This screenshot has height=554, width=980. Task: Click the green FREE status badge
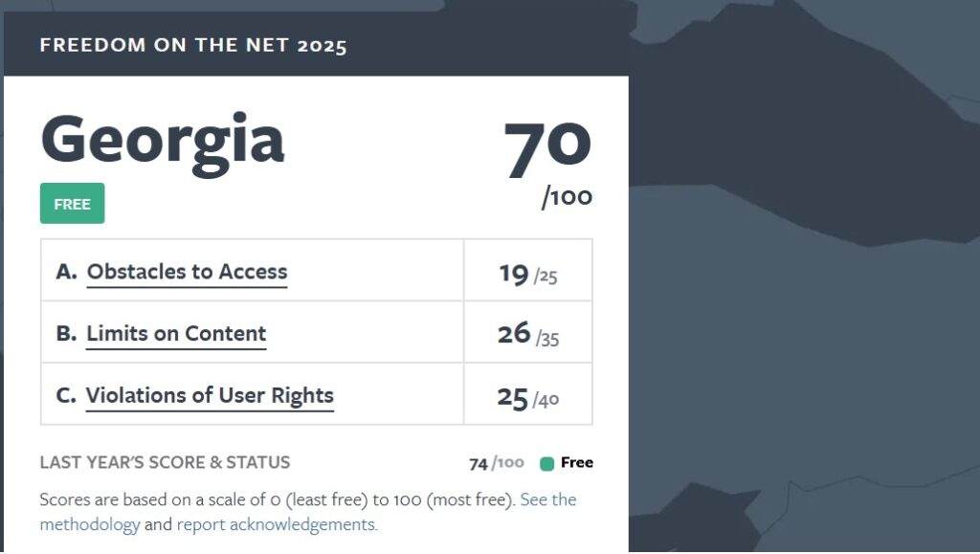coord(72,204)
